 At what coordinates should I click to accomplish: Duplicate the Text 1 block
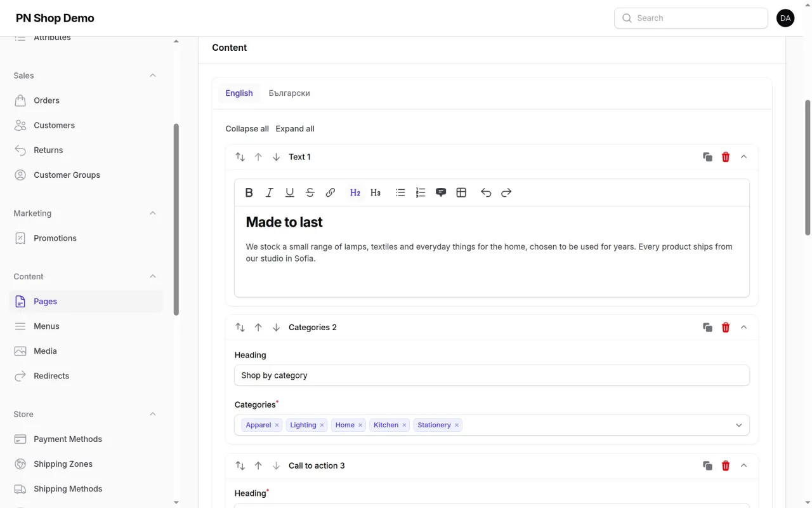707,157
